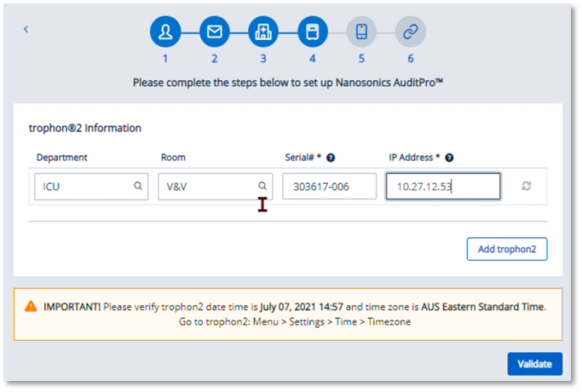The image size is (582, 392).
Task: Open the Room combo box showing V&V
Action: (x=216, y=187)
